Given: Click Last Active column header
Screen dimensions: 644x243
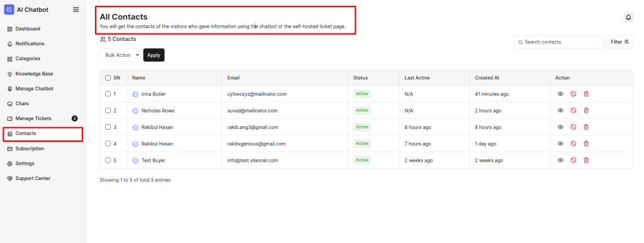Looking at the screenshot, I should point(417,77).
